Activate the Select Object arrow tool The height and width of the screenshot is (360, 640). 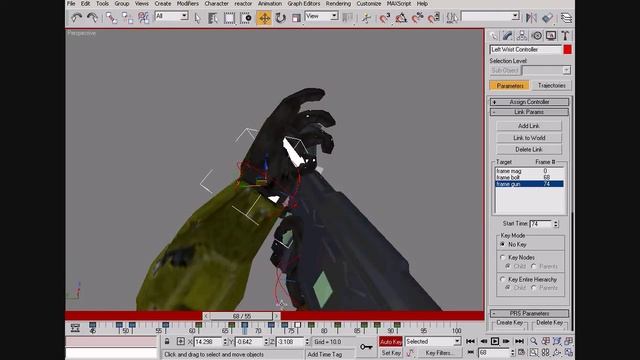coord(198,18)
